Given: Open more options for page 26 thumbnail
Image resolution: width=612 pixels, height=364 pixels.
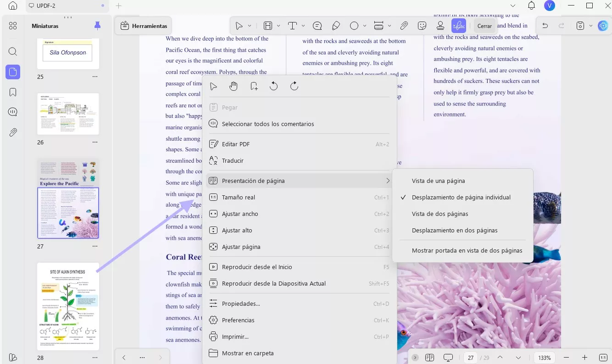Looking at the screenshot, I should pos(95,142).
